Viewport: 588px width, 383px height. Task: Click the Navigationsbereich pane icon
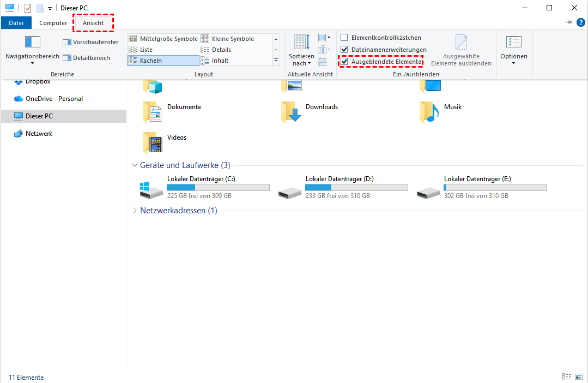click(32, 43)
